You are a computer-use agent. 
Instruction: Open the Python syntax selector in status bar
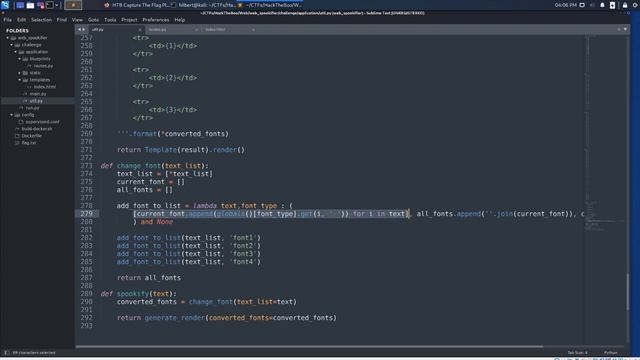coord(611,353)
